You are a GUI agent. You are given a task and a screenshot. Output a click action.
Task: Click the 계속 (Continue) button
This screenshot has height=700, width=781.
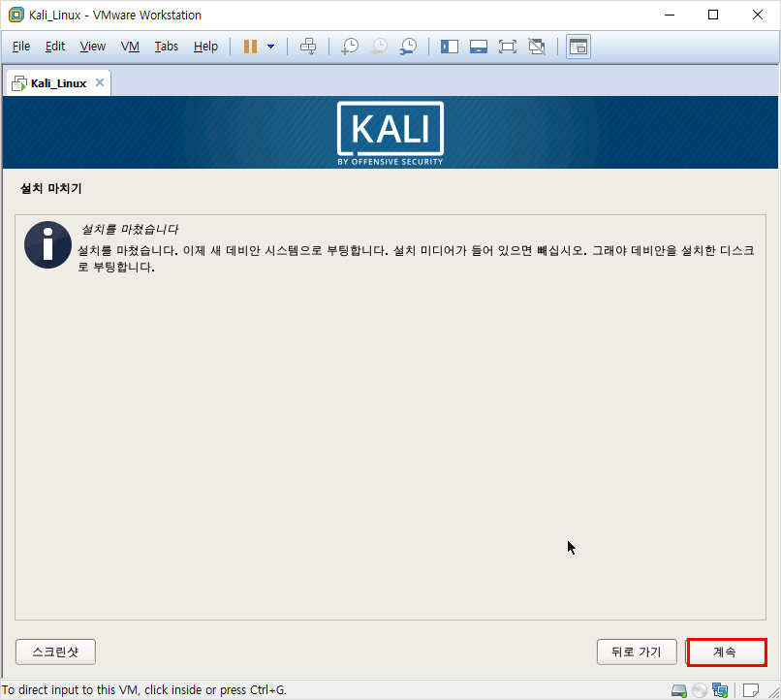pyautogui.click(x=726, y=652)
